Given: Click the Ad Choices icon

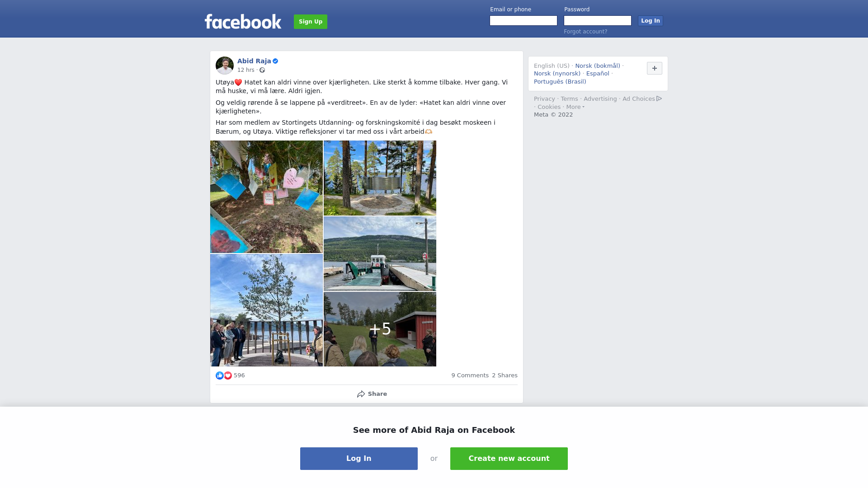Looking at the screenshot, I should (x=659, y=99).
